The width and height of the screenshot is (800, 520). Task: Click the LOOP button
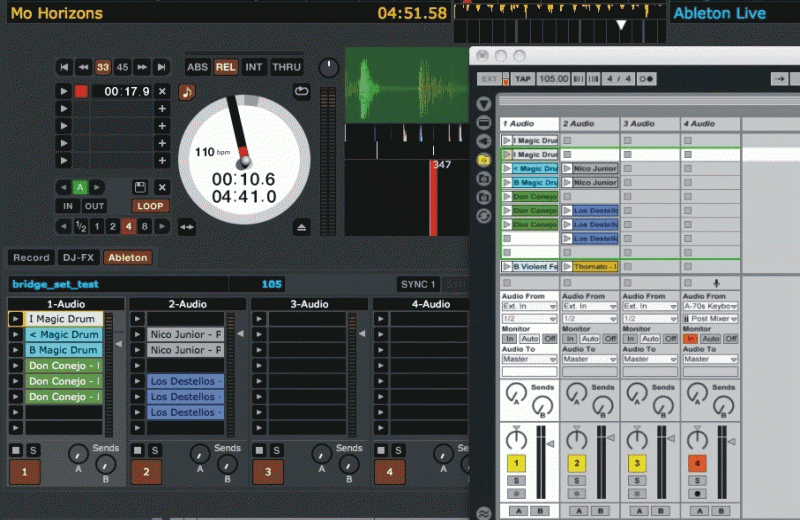point(150,206)
